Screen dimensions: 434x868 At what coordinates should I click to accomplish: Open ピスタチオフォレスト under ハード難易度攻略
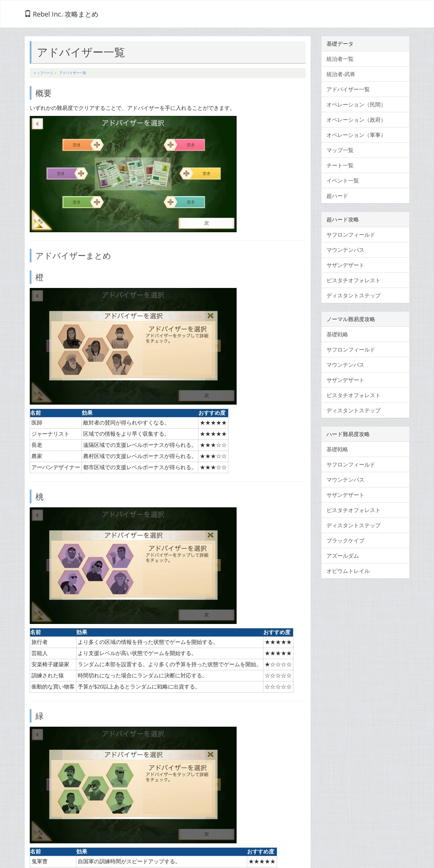tap(365, 510)
